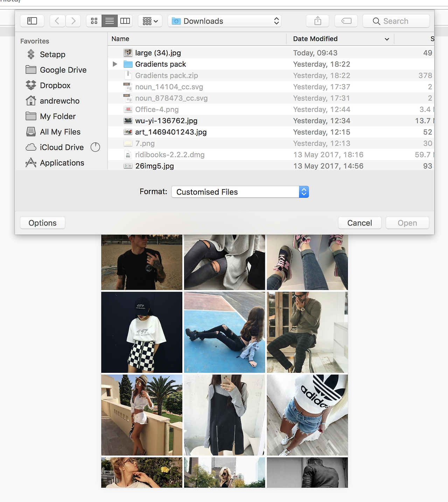The width and height of the screenshot is (448, 502).
Task: Click iCloud Drive sync progress indicator
Action: 95,147
